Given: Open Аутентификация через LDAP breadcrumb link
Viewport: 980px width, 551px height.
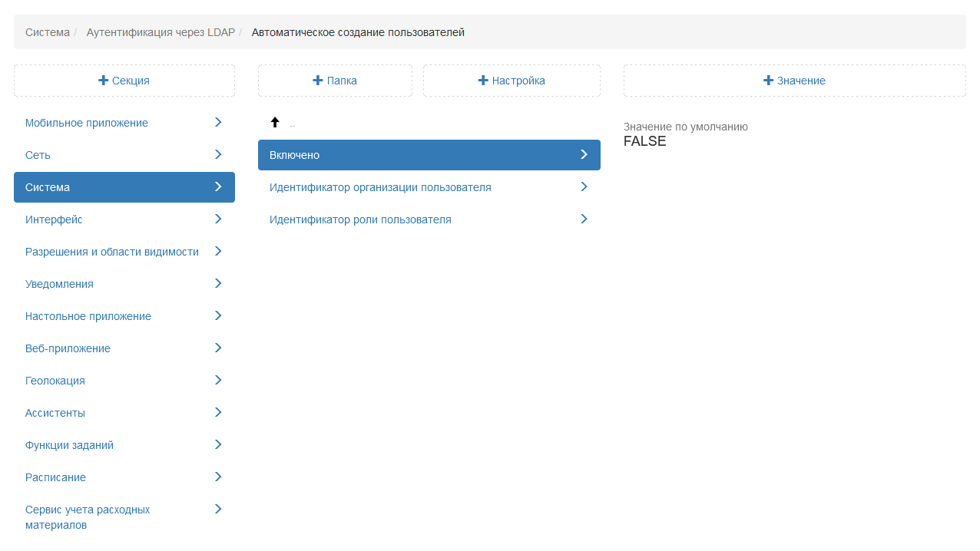Looking at the screenshot, I should pos(161,32).
